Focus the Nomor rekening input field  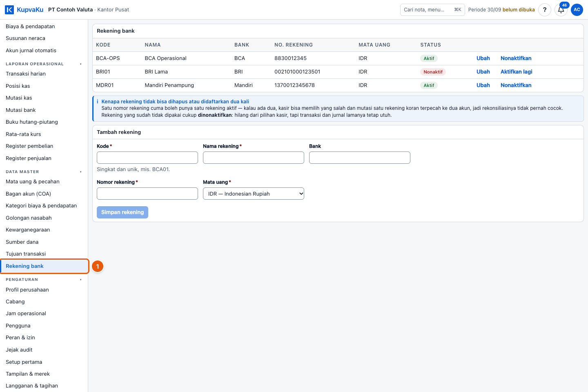coord(147,194)
